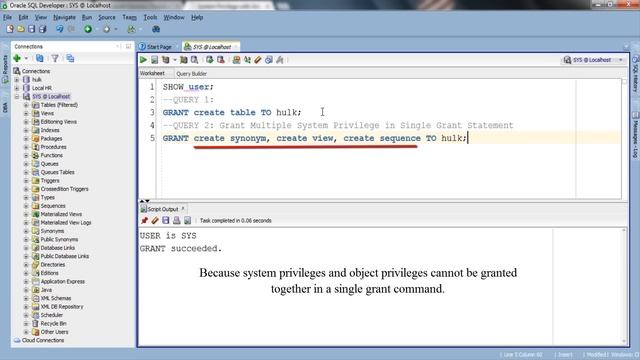Image resolution: width=640 pixels, height=360 pixels.
Task: Clear Script Output with eraser icon
Action: click(x=155, y=220)
